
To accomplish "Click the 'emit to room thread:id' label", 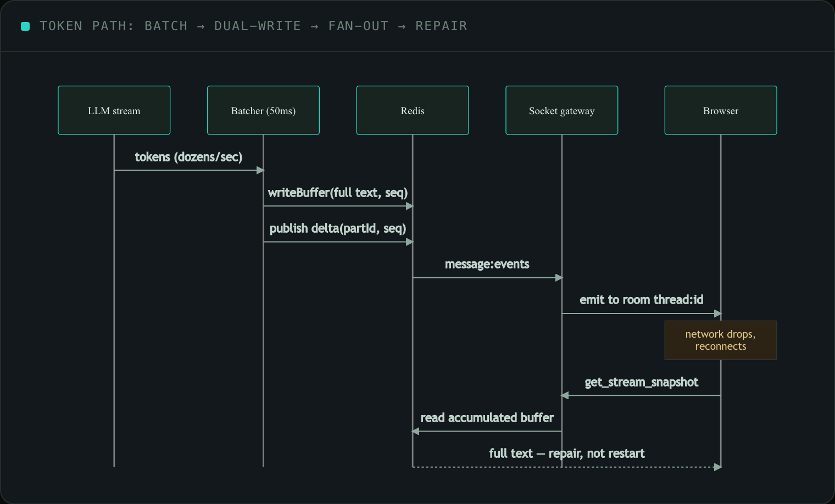I will pyautogui.click(x=642, y=300).
